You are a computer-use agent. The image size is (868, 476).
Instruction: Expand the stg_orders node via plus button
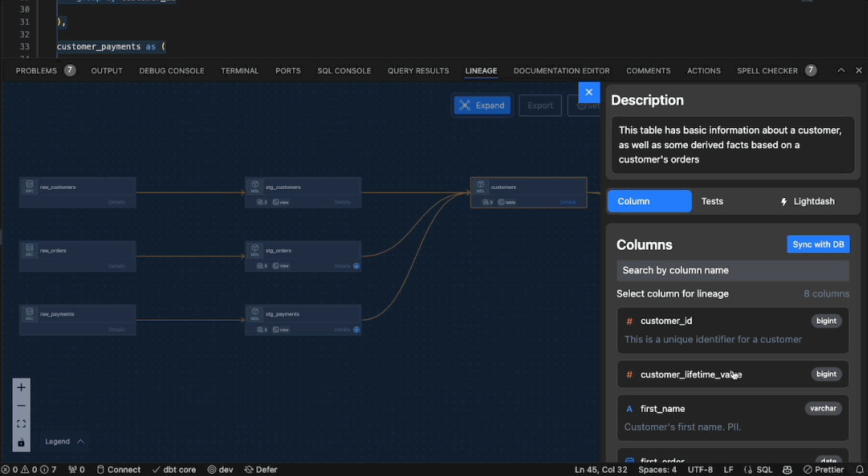(357, 266)
